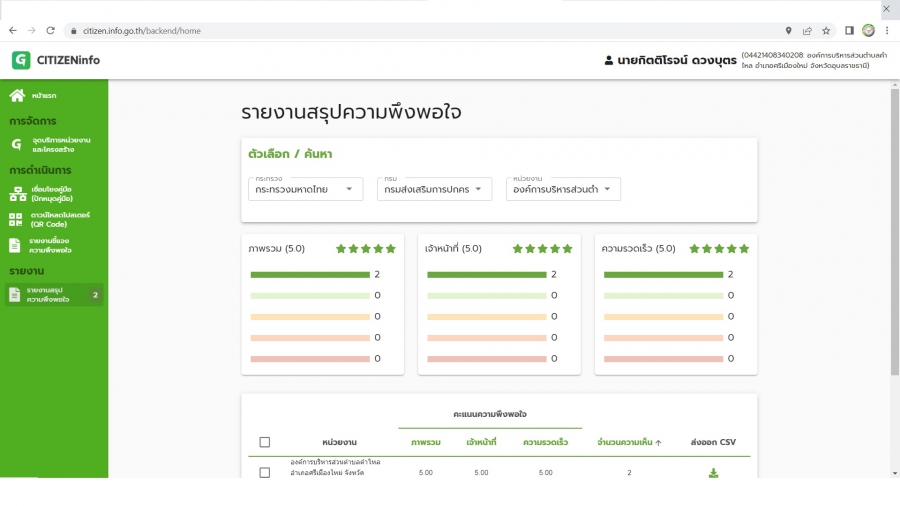Open the รายงานสรุปความพึงพอใจ sidebar menu item

click(49, 294)
